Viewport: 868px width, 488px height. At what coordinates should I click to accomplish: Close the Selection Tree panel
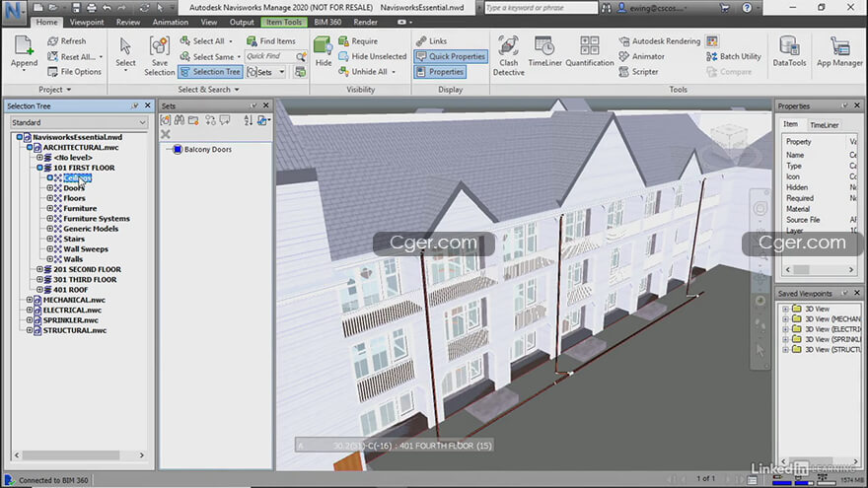coord(147,105)
